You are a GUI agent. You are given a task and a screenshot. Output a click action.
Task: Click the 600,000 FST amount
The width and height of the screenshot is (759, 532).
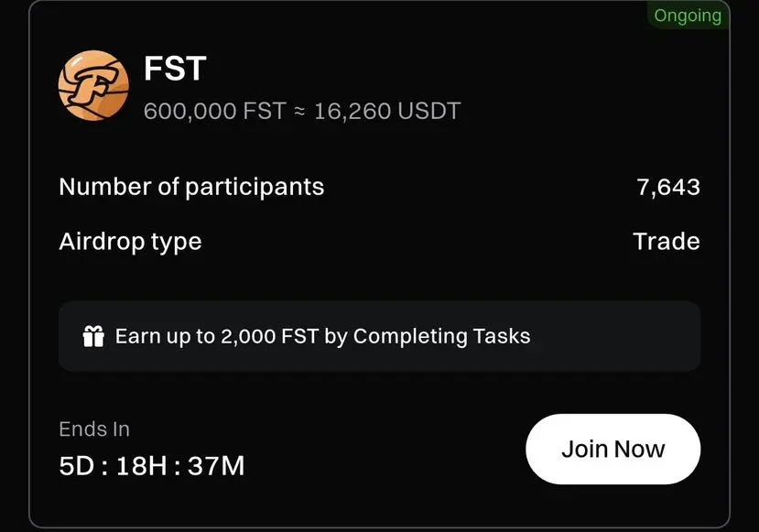215,111
